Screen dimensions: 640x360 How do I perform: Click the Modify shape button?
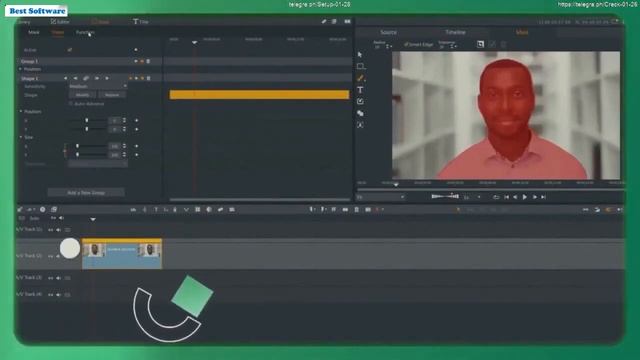(x=82, y=95)
